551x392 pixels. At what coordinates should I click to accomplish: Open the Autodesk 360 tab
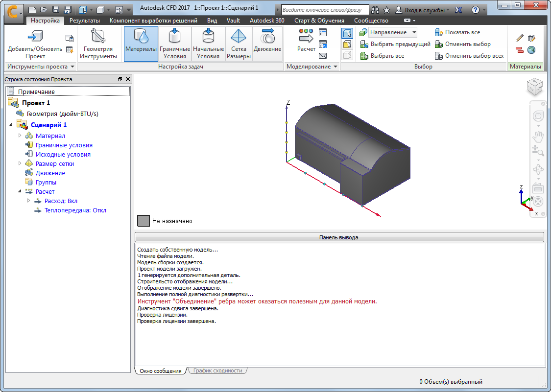click(267, 21)
